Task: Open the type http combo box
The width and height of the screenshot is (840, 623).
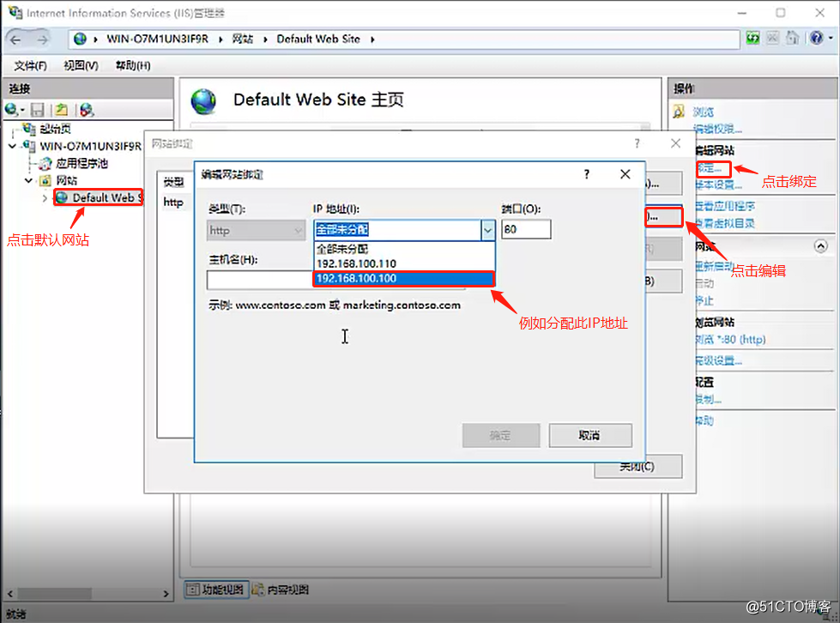Action: pos(256,230)
